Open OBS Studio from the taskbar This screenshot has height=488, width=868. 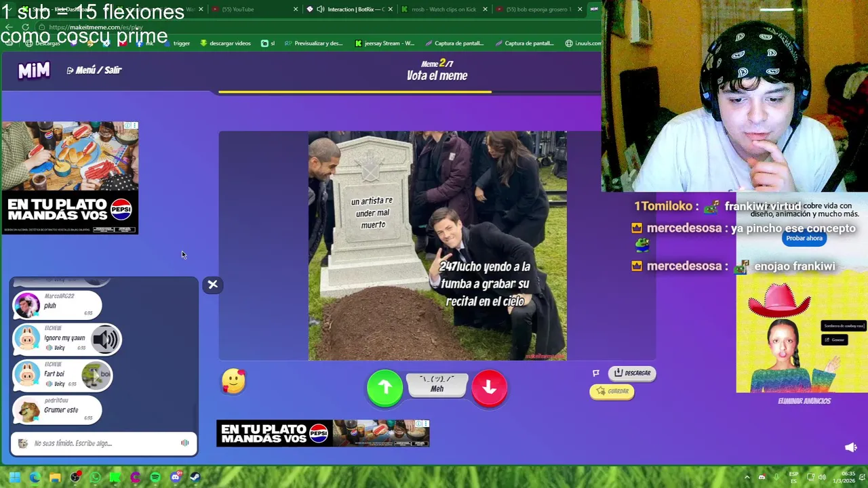coord(75,478)
